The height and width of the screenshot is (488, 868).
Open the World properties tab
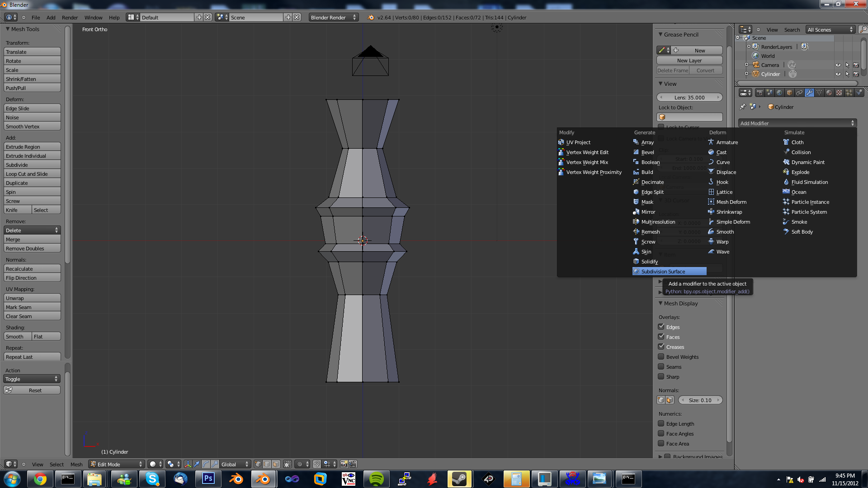[779, 93]
